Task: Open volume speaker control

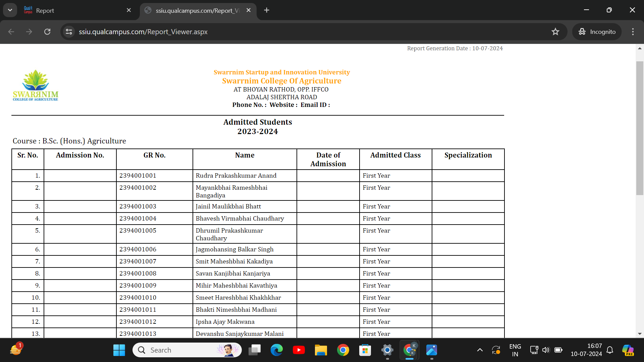Action: point(546,350)
